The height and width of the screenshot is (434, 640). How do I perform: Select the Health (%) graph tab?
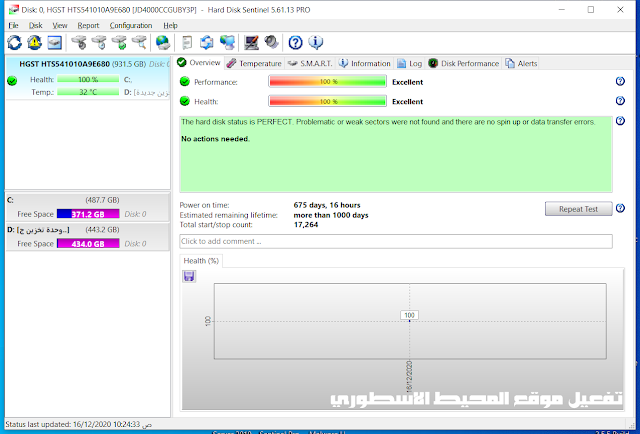201,261
